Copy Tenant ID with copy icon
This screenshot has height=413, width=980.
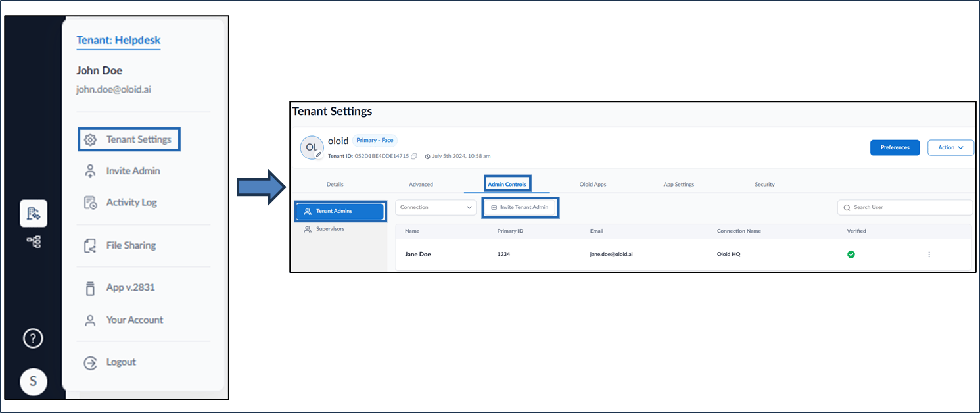[414, 157]
